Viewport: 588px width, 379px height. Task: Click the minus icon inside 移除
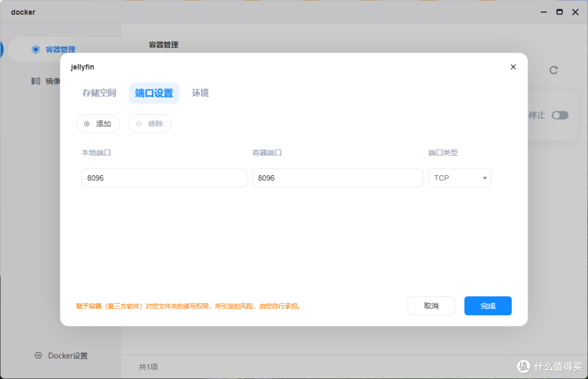point(139,124)
